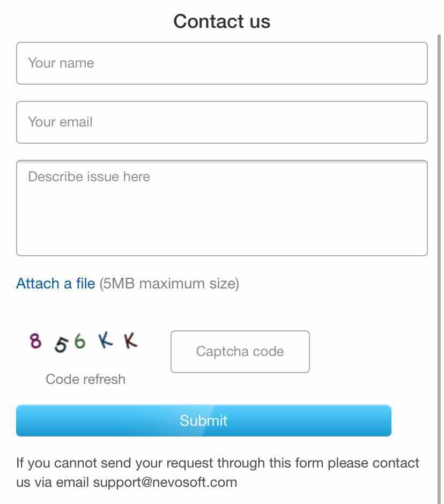Image resolution: width=444 pixels, height=504 pixels.
Task: Click the 5MB maximum size note
Action: (169, 284)
